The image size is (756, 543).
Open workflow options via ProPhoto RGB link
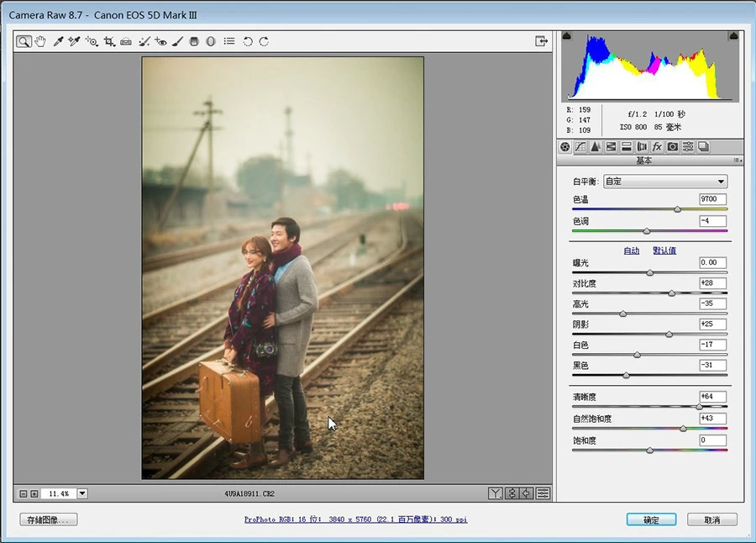tap(355, 519)
